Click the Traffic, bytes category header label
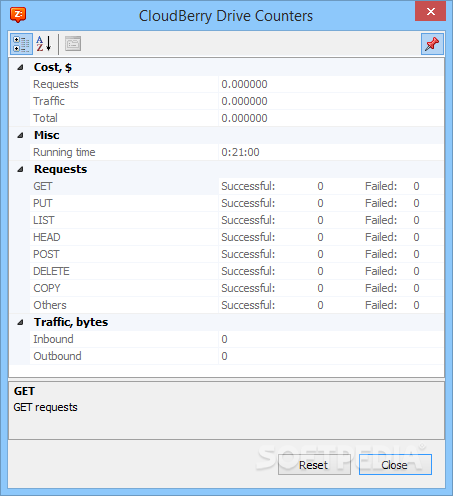The width and height of the screenshot is (453, 496). (71, 322)
